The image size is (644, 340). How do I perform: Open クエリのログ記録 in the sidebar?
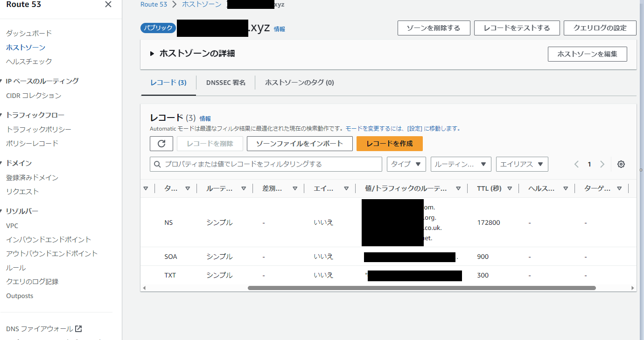(x=32, y=282)
